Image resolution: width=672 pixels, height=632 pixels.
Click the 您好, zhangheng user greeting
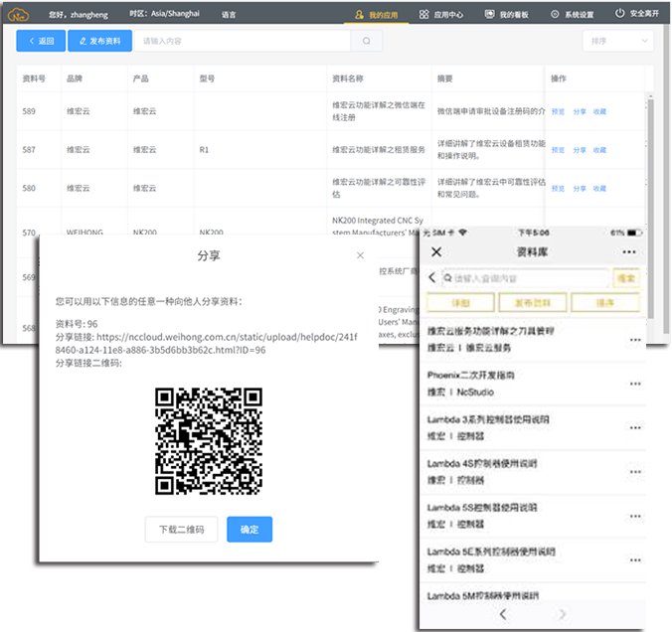click(x=78, y=15)
